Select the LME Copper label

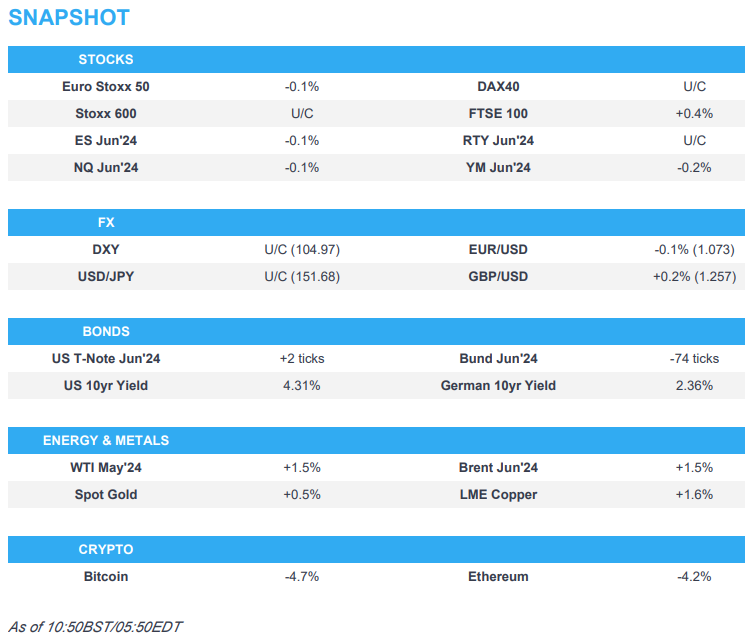pyautogui.click(x=498, y=494)
